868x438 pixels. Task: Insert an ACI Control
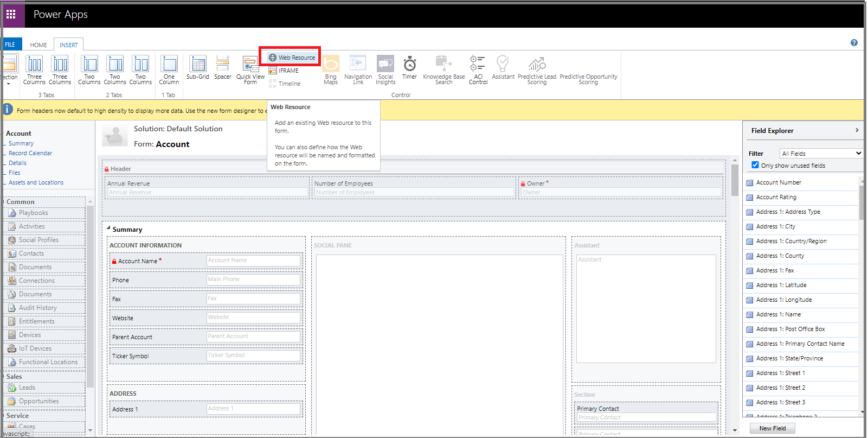tap(478, 70)
